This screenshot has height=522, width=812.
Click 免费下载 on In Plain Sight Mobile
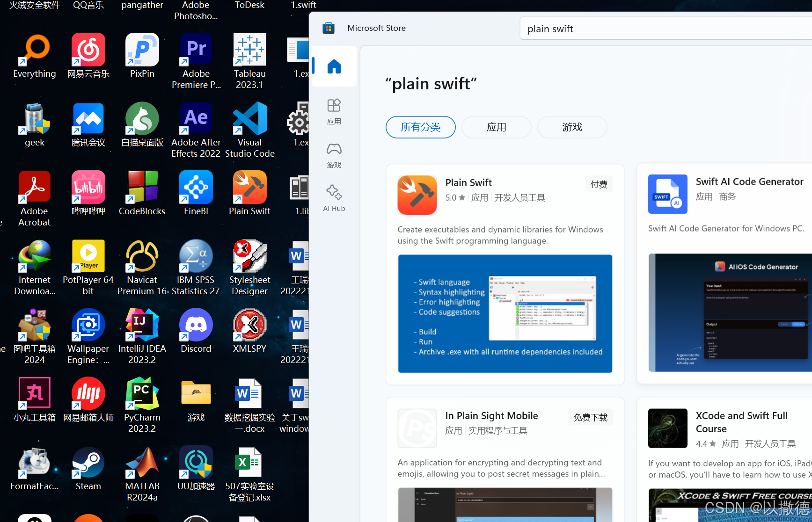click(x=591, y=417)
